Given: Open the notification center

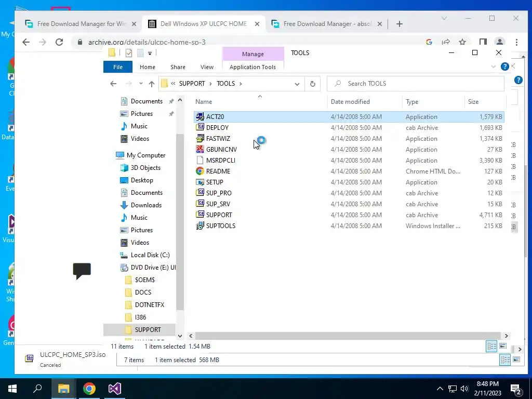Looking at the screenshot, I should (x=516, y=389).
